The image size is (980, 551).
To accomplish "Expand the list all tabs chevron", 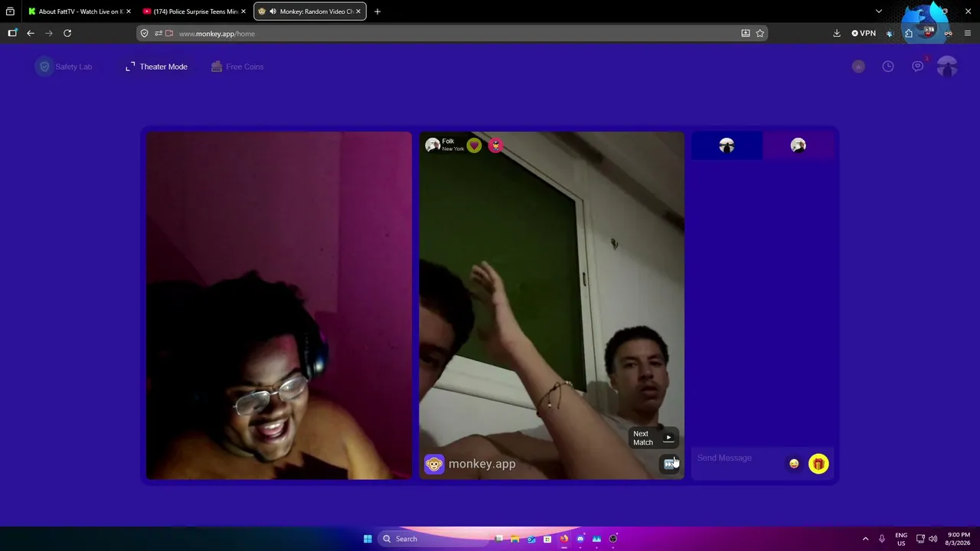I will (878, 11).
